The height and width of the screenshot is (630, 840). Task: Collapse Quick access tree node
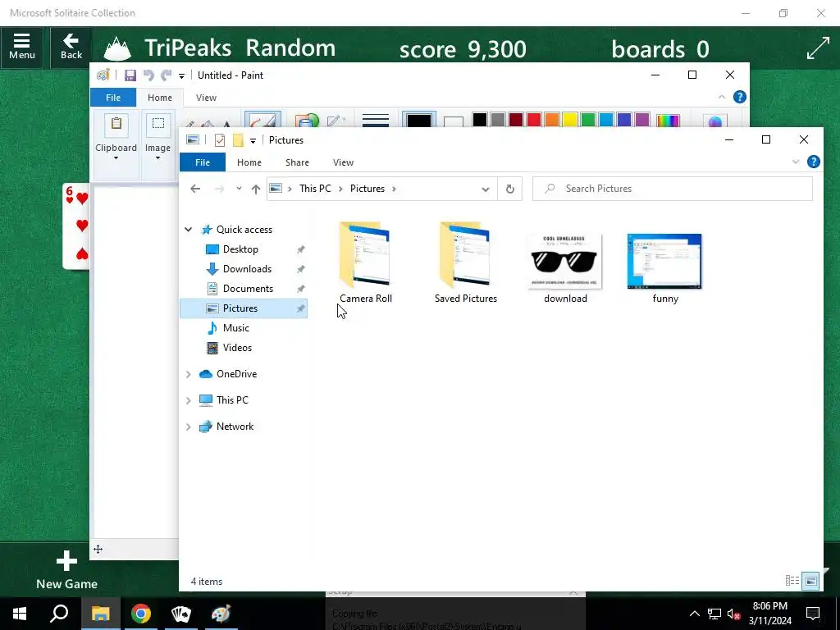click(x=189, y=230)
